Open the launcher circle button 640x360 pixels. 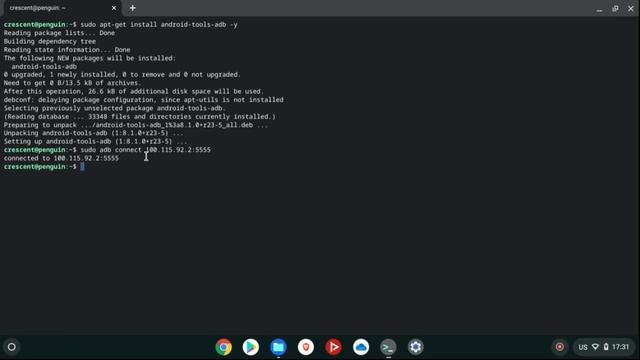[x=11, y=347]
